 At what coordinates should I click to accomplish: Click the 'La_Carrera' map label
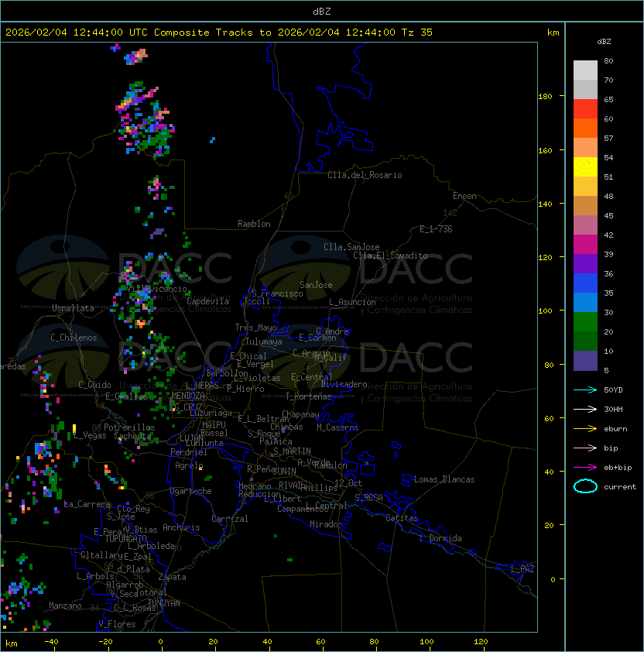[x=87, y=504]
